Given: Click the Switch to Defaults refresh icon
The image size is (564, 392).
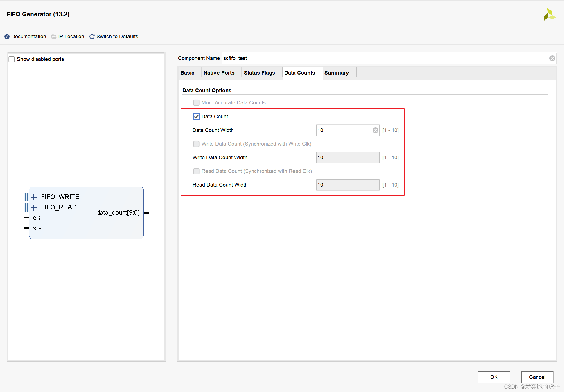Looking at the screenshot, I should click(92, 37).
